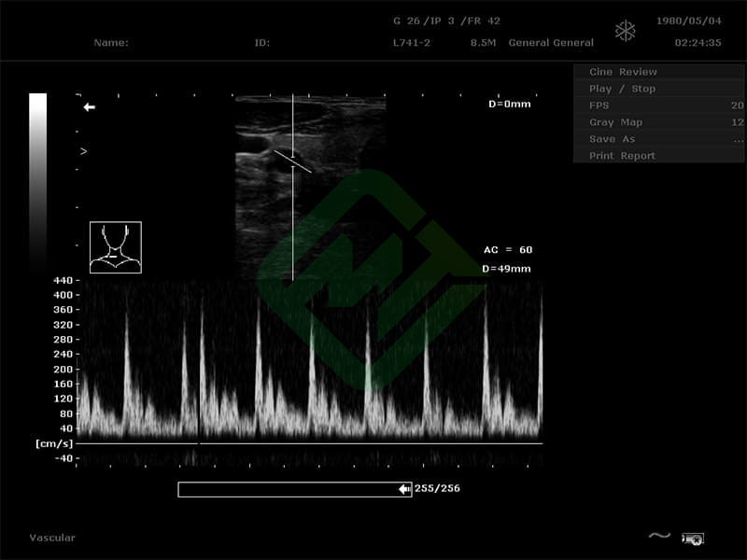
Task: Click the Vascular exam mode label
Action: coord(52,538)
